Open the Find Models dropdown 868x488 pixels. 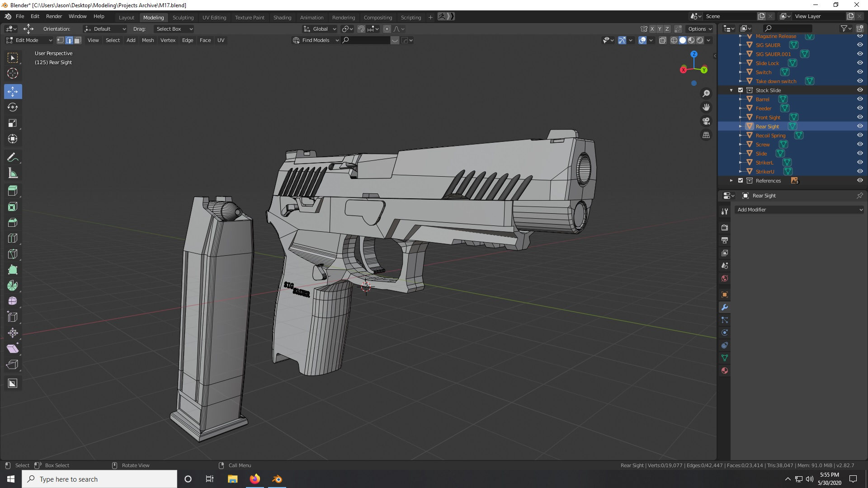[316, 40]
